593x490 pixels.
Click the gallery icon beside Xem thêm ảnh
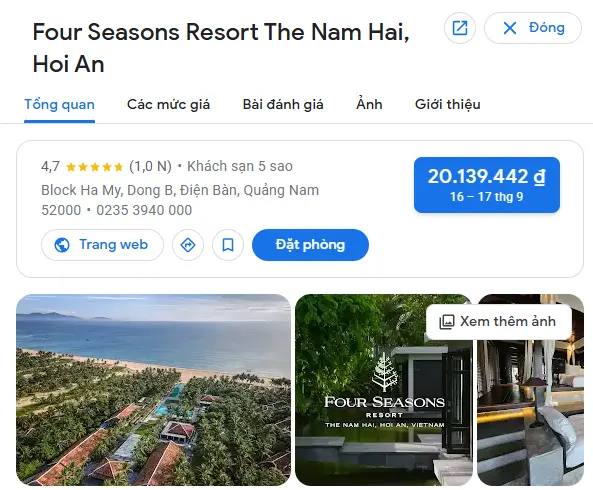pyautogui.click(x=446, y=322)
